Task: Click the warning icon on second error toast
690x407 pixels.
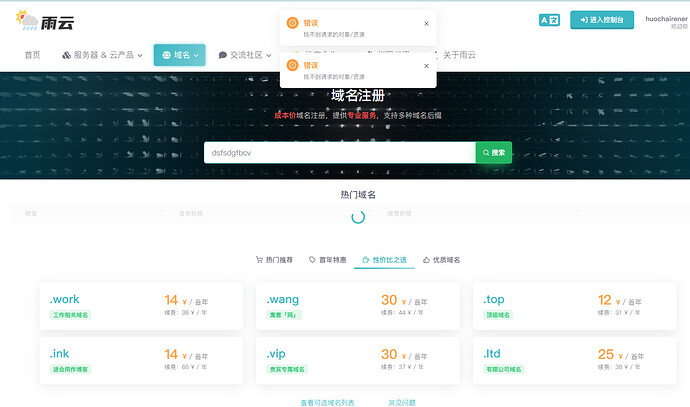Action: [292, 65]
